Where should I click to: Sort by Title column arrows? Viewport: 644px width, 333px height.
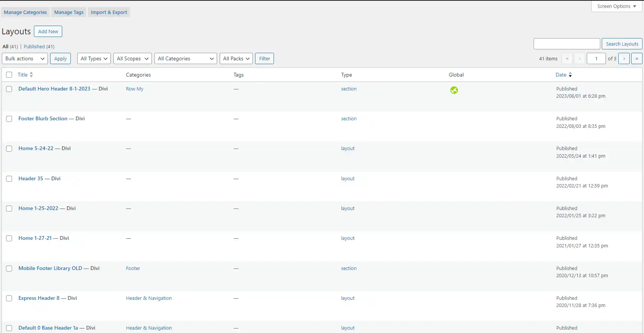[x=31, y=75]
